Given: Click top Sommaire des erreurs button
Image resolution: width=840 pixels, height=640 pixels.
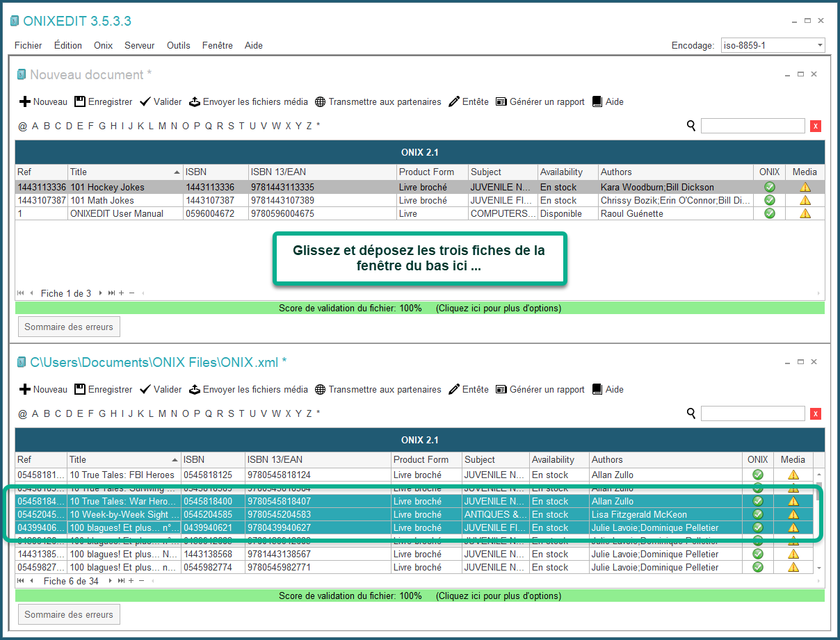Looking at the screenshot, I should [x=69, y=327].
